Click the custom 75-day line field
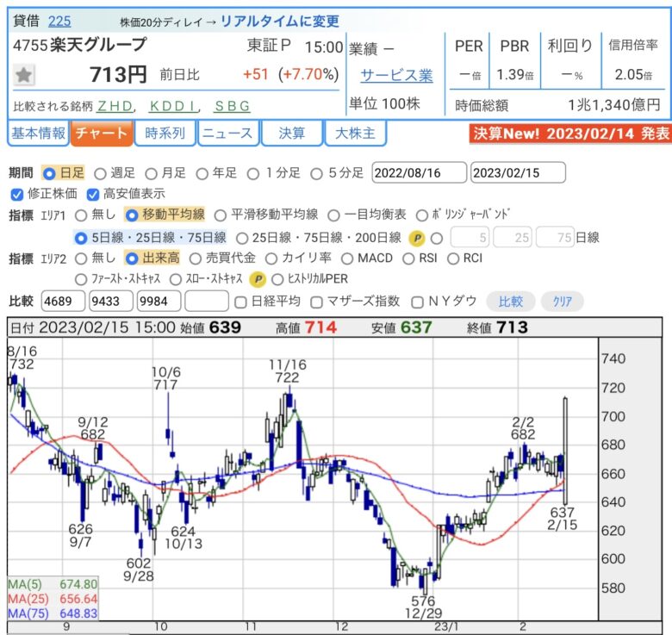This screenshot has width=672, height=635. click(556, 238)
